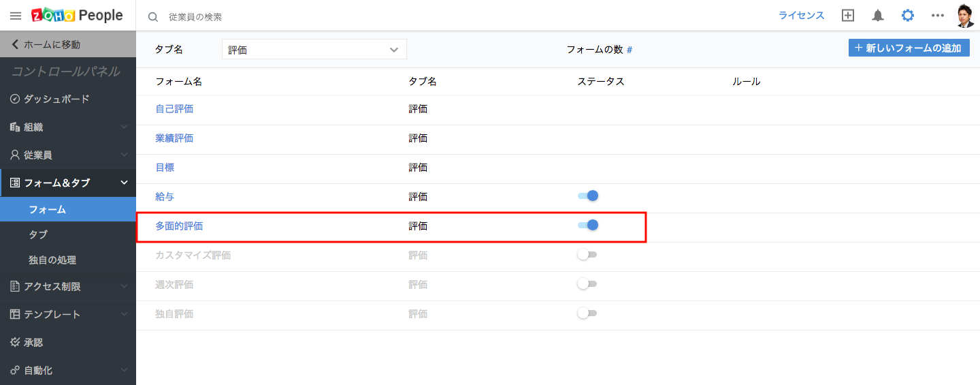Click the ルール column header
This screenshot has width=980, height=385.
click(x=746, y=82)
